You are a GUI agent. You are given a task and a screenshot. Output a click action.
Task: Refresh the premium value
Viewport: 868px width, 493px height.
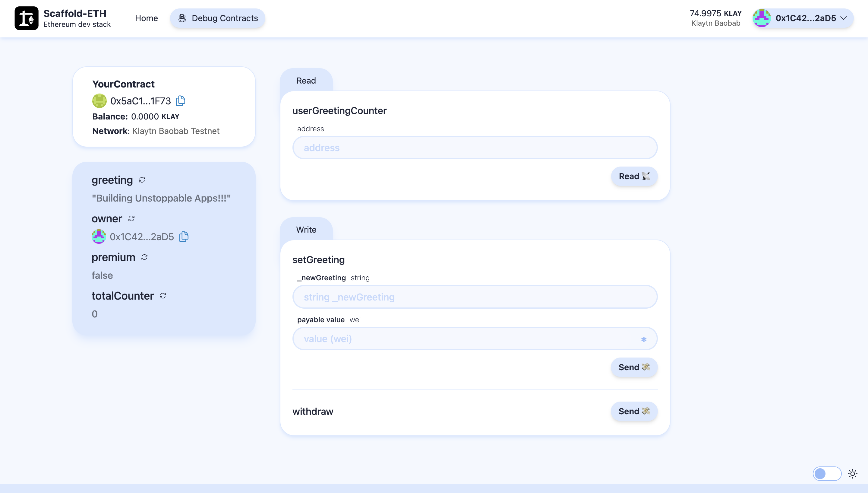pyautogui.click(x=144, y=257)
